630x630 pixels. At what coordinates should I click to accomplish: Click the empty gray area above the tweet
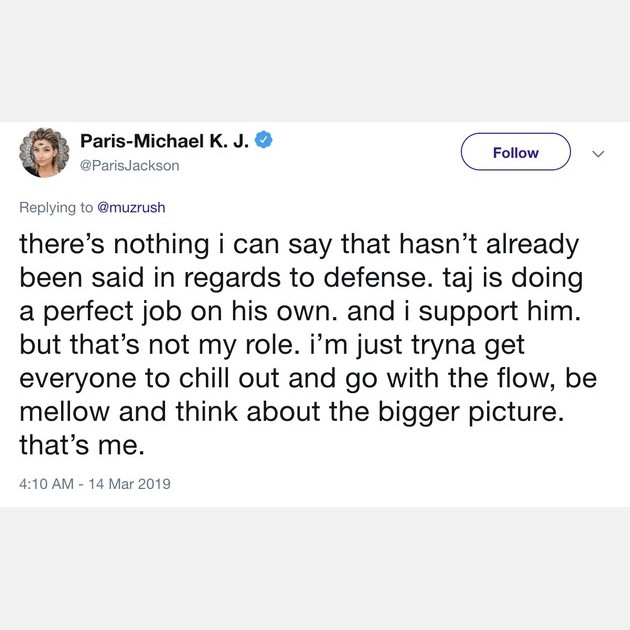coord(315,60)
